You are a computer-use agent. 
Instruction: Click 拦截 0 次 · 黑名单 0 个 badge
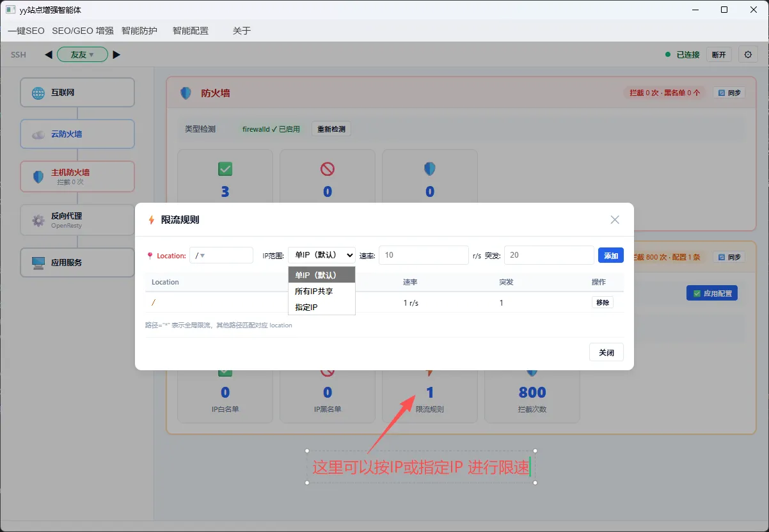click(x=665, y=93)
